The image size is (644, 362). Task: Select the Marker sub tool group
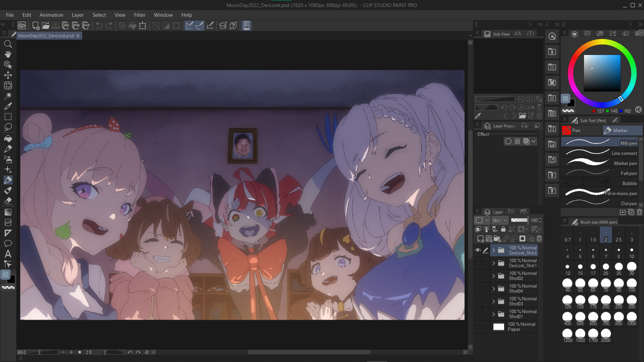coord(622,130)
